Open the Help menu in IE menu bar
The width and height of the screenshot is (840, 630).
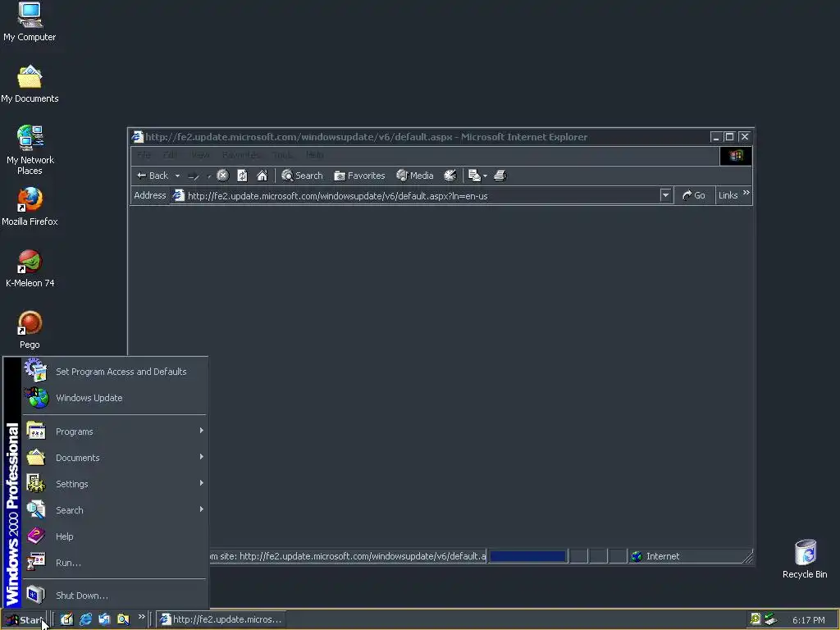click(x=315, y=155)
